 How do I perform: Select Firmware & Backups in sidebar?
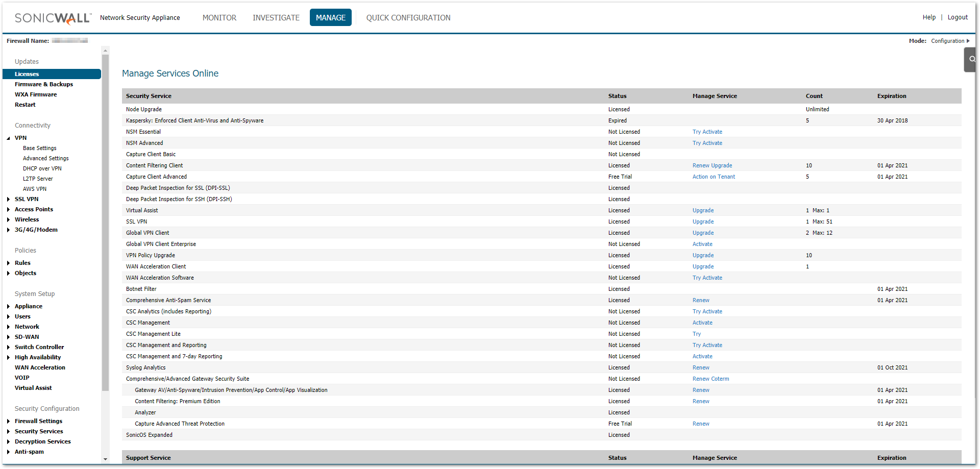43,84
